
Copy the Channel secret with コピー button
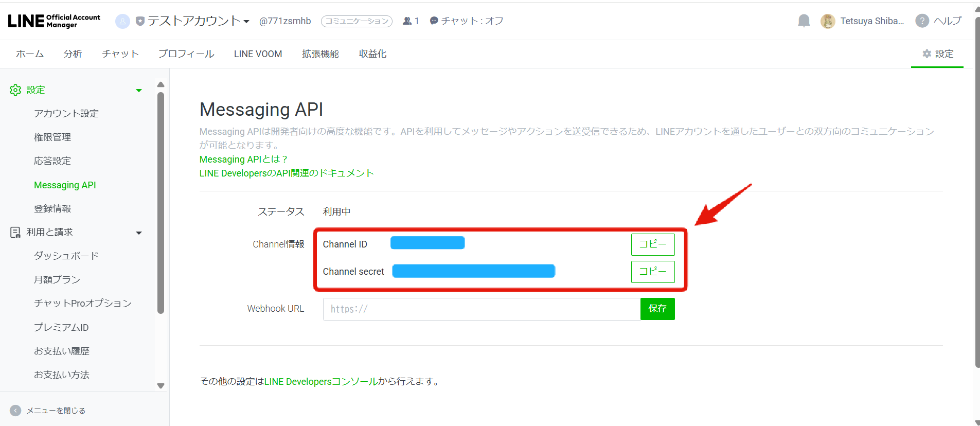(653, 272)
